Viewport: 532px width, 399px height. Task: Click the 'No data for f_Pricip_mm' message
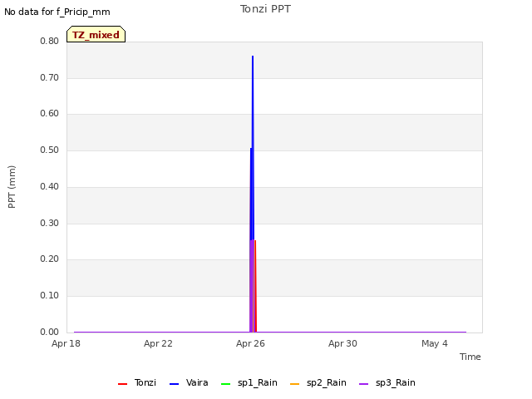click(x=57, y=12)
